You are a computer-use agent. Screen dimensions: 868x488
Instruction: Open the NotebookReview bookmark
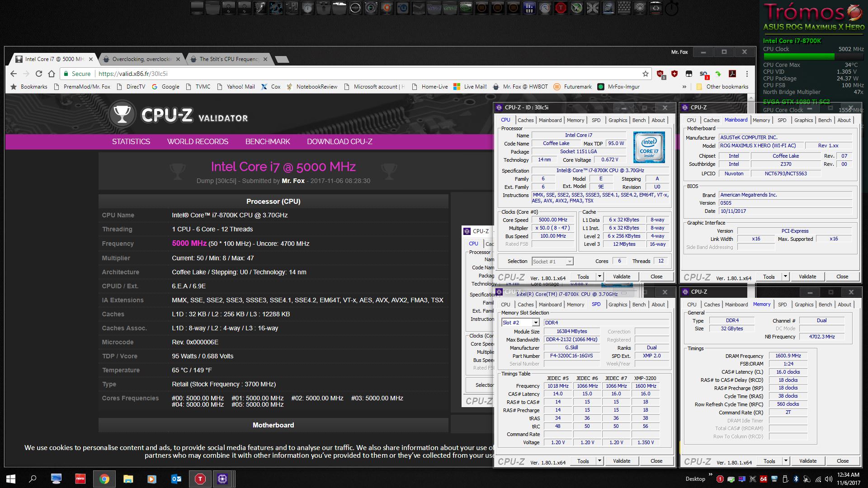[312, 87]
